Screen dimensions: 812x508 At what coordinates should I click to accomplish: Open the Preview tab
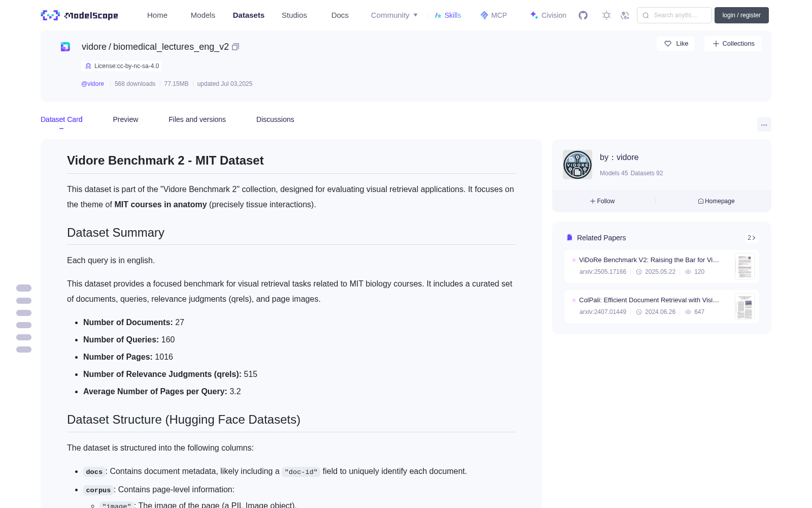coord(125,119)
